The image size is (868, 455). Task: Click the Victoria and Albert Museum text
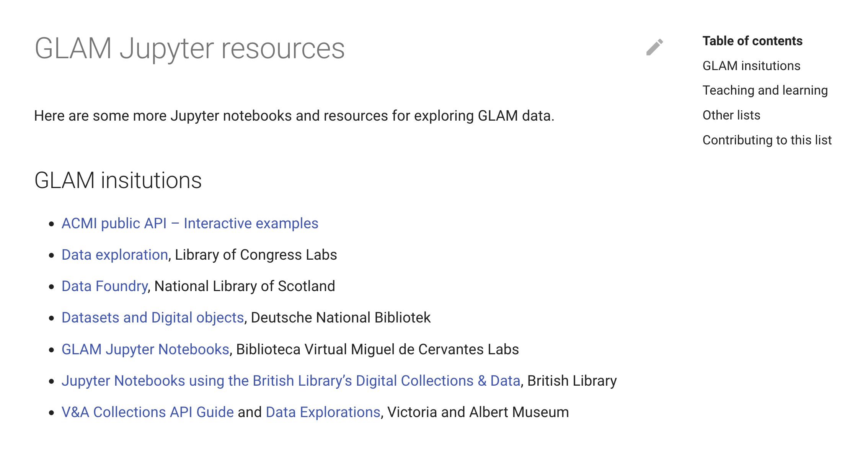478,412
